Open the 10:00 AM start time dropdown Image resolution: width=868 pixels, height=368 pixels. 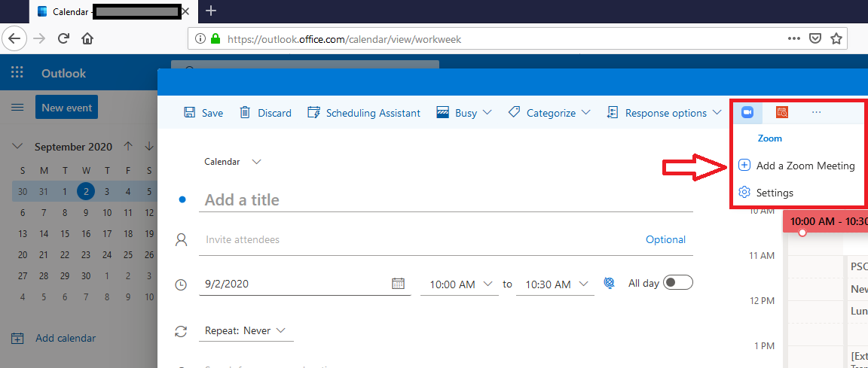tap(460, 284)
